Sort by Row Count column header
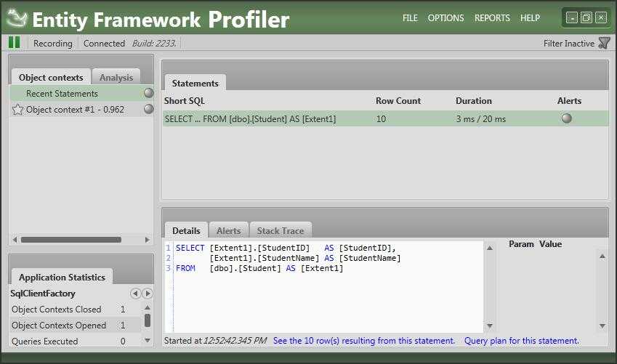 398,101
